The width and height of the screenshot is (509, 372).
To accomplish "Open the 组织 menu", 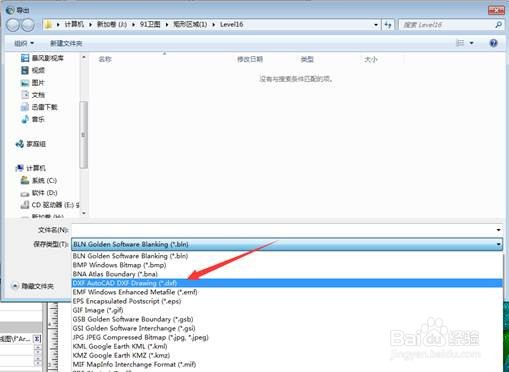I will tap(24, 43).
